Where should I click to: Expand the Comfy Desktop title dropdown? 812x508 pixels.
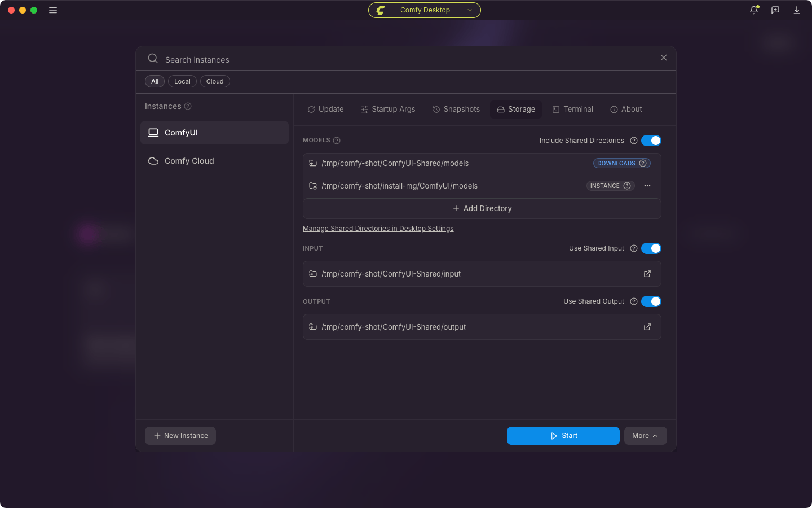(x=425, y=10)
